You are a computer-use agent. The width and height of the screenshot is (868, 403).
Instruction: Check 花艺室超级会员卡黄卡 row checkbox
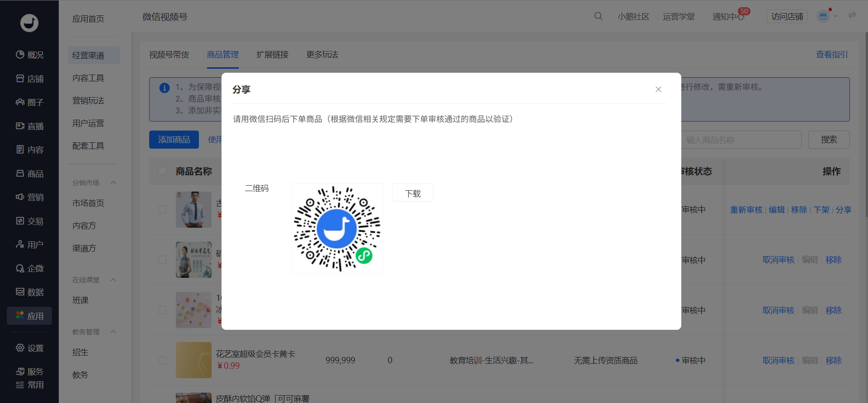point(162,360)
